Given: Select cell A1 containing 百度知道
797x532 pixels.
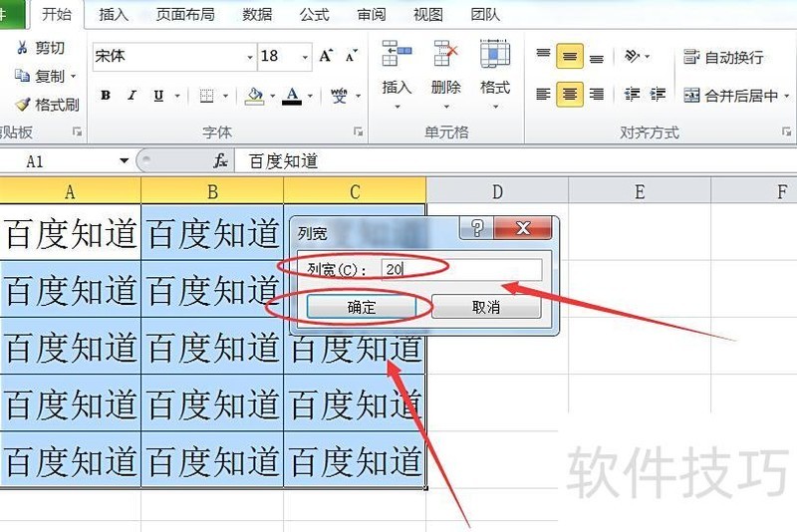Looking at the screenshot, I should [x=70, y=233].
